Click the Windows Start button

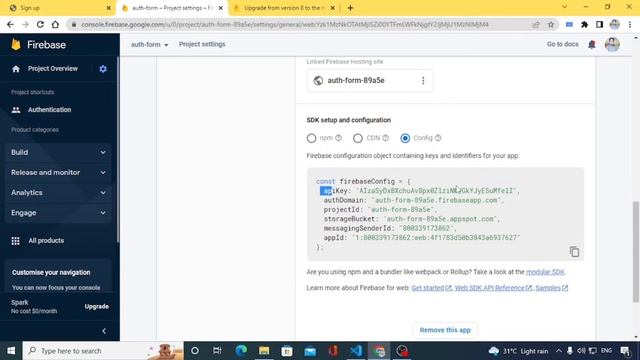click(x=11, y=351)
